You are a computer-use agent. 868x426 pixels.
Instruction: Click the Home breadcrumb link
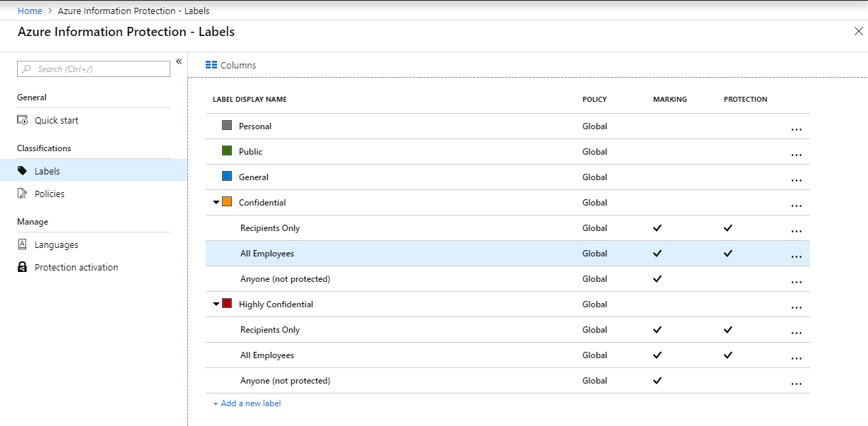pyautogui.click(x=30, y=11)
